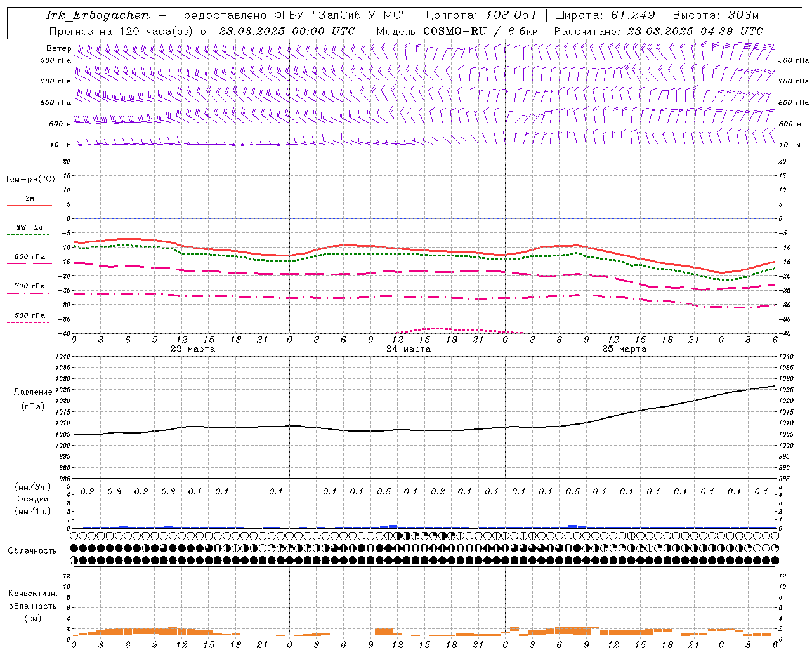Click the Долгота: 108.051 value
812x650 pixels.
[x=480, y=15]
